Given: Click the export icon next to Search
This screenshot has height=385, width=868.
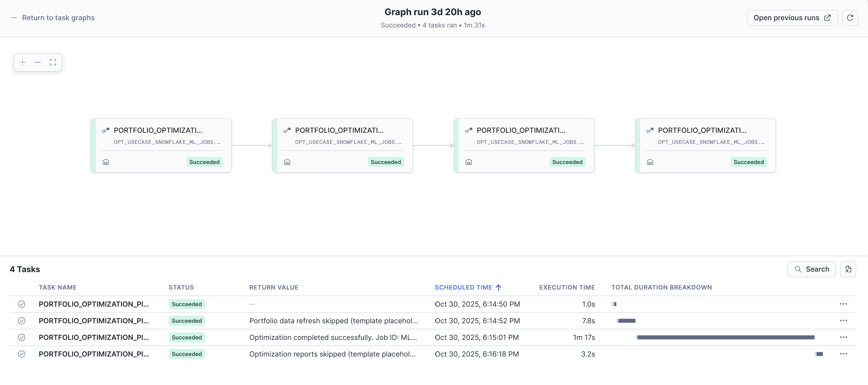Looking at the screenshot, I should [848, 269].
